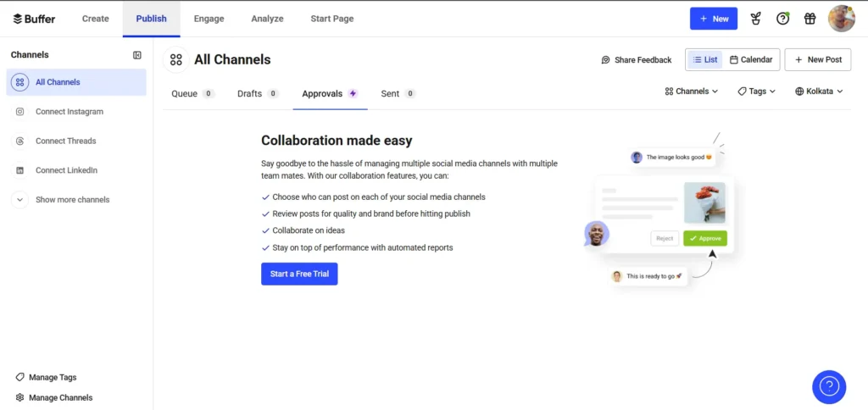This screenshot has height=410, width=868.
Task: Collapse the Channels sidebar panel icon
Action: 137,55
